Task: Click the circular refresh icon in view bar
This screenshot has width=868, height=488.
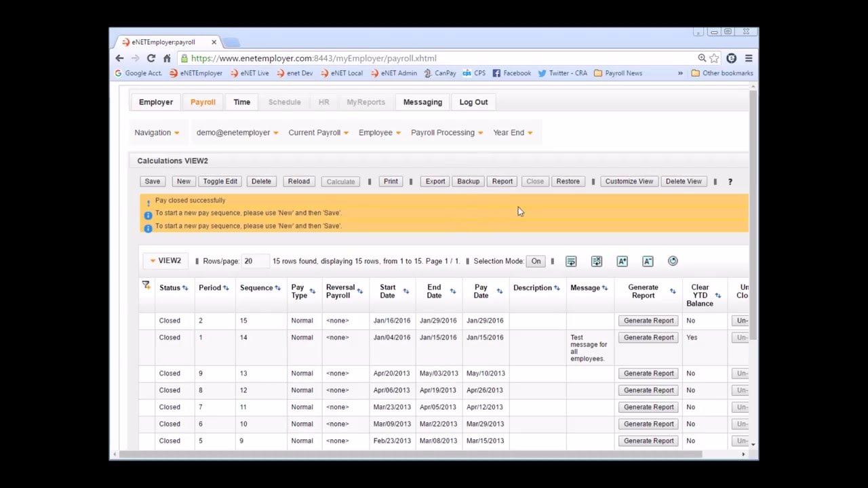Action: (673, 261)
